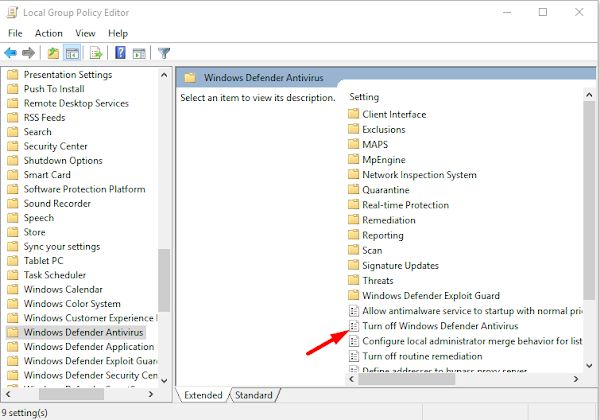Click the tree pane scroll-right arrow

pyautogui.click(x=151, y=394)
